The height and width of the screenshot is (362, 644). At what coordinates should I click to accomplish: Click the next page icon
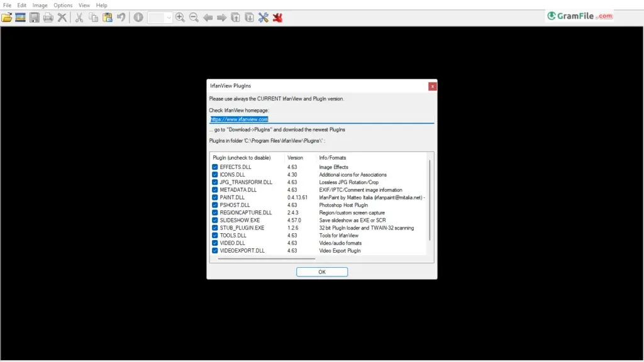249,17
